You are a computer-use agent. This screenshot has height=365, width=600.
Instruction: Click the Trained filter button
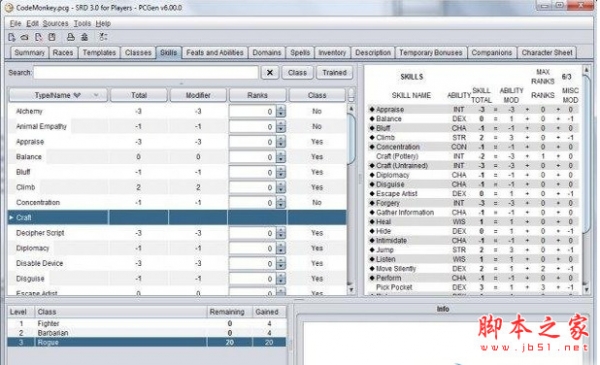point(334,73)
